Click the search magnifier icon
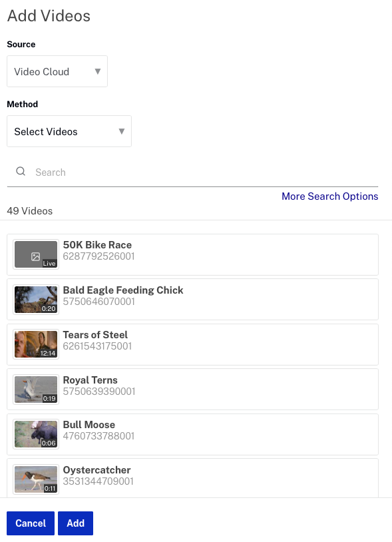This screenshot has height=542, width=392. 21,171
